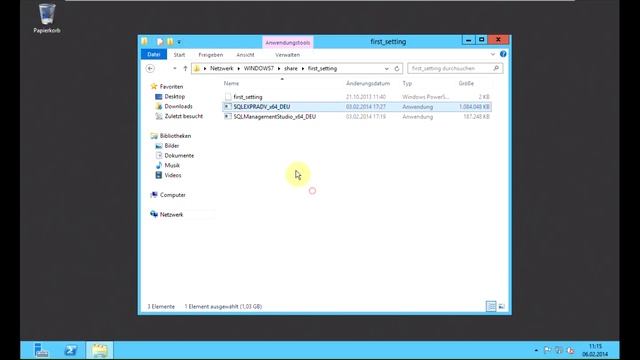Switch to the Ansicht ribbon tab
The height and width of the screenshot is (360, 640).
click(245, 55)
